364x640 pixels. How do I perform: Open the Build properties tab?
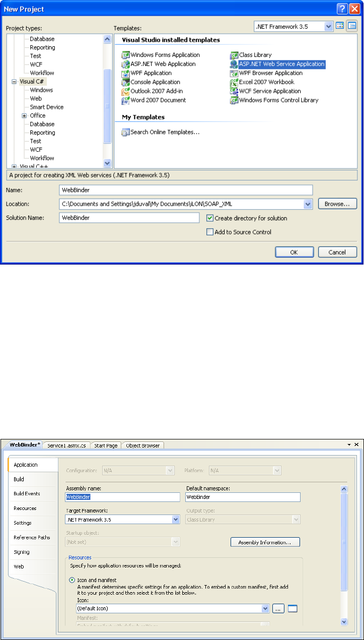(32, 479)
